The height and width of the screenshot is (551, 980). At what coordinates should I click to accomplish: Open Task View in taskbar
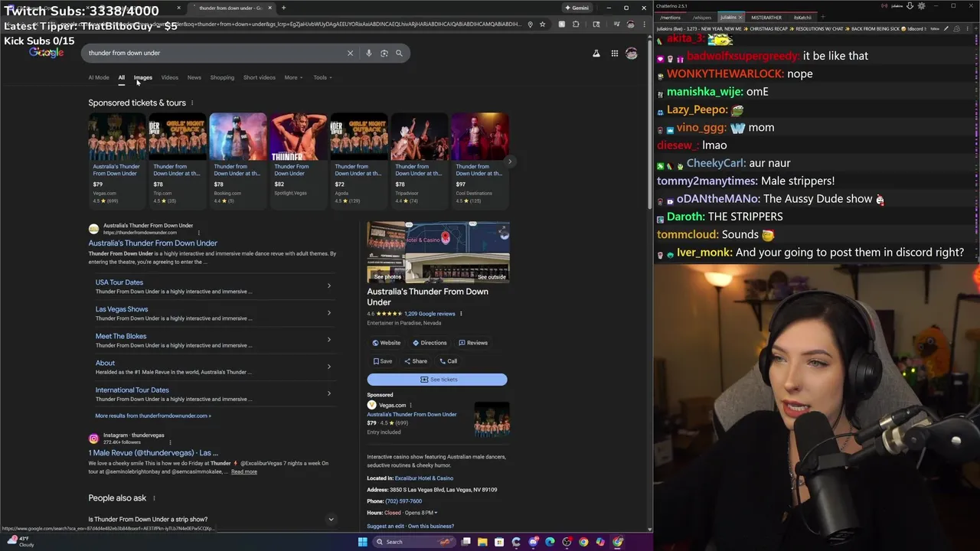(x=465, y=542)
